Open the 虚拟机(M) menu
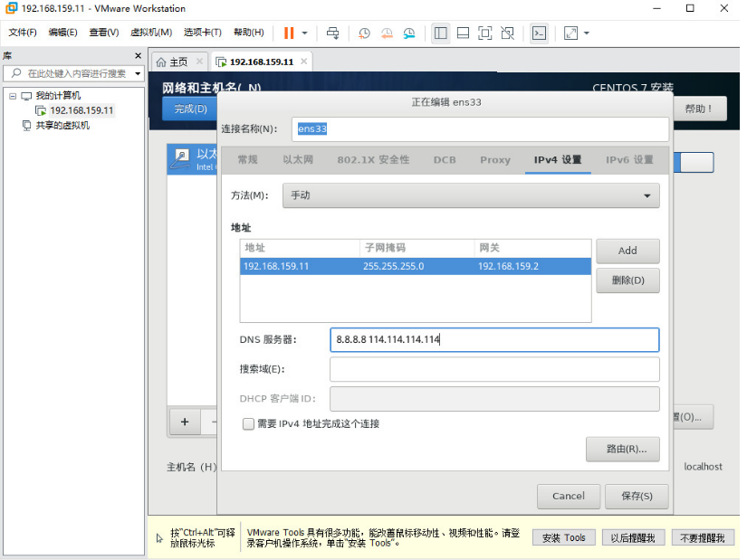 click(151, 33)
